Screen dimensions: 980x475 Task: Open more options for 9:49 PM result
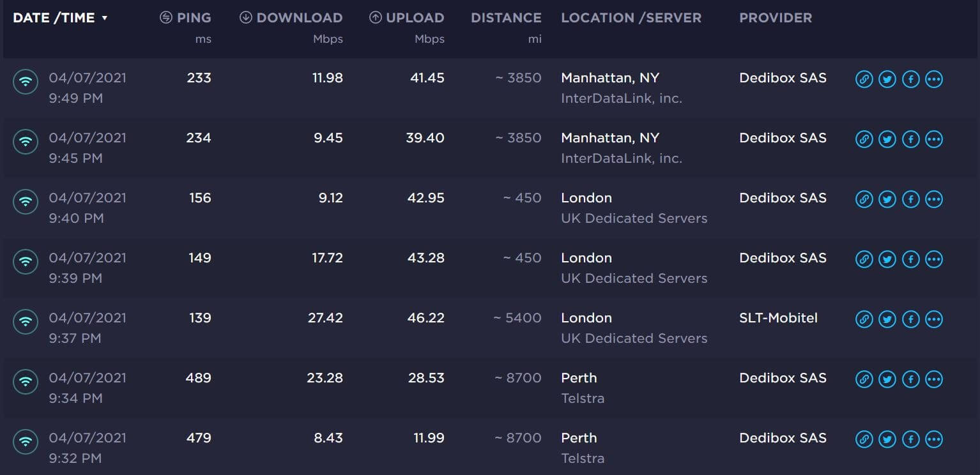tap(934, 79)
